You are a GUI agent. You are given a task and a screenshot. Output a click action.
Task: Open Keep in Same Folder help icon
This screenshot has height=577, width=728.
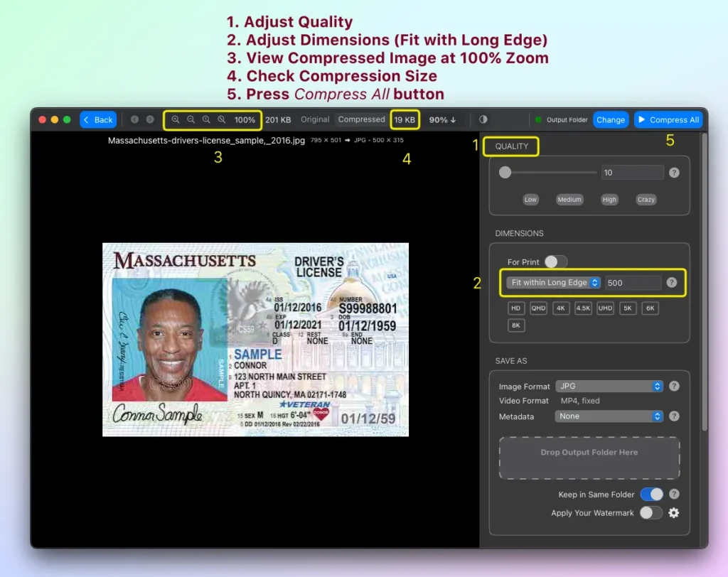(674, 495)
